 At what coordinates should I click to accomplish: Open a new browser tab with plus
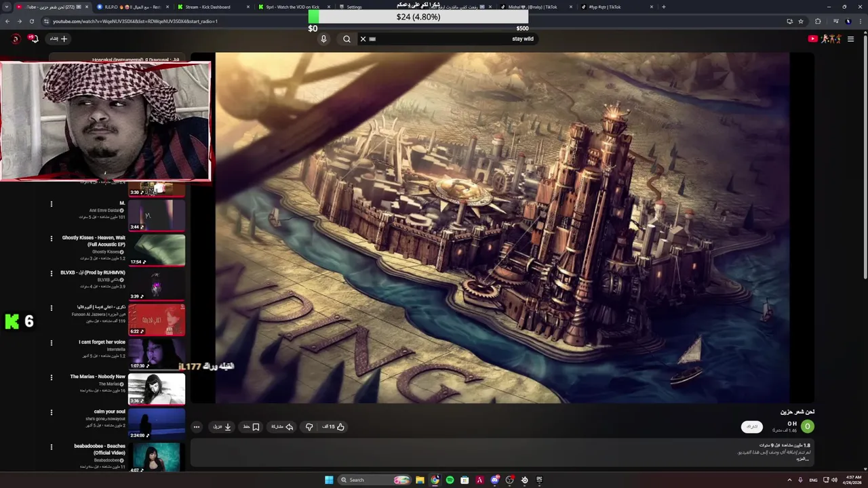tap(663, 7)
